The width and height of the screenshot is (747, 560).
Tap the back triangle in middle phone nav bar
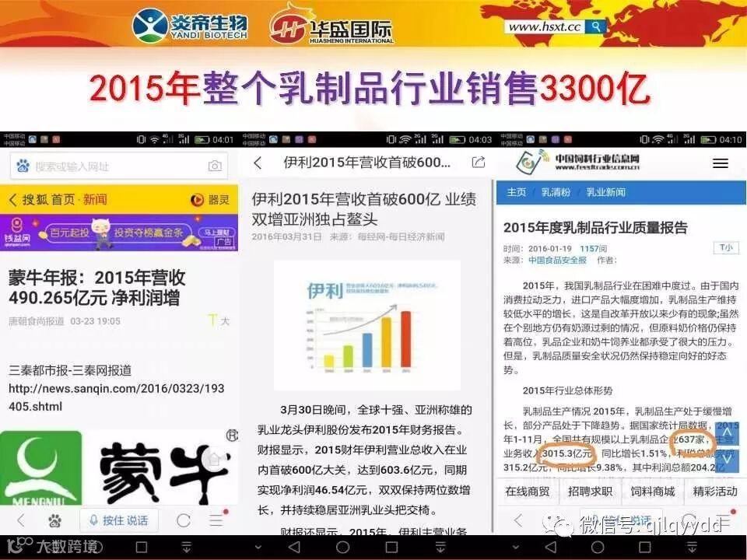(x=294, y=547)
